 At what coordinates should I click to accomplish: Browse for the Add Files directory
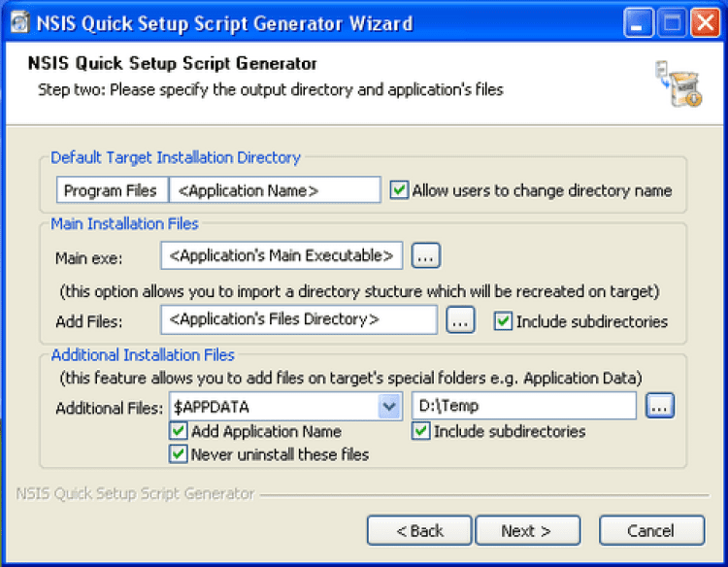coord(460,319)
